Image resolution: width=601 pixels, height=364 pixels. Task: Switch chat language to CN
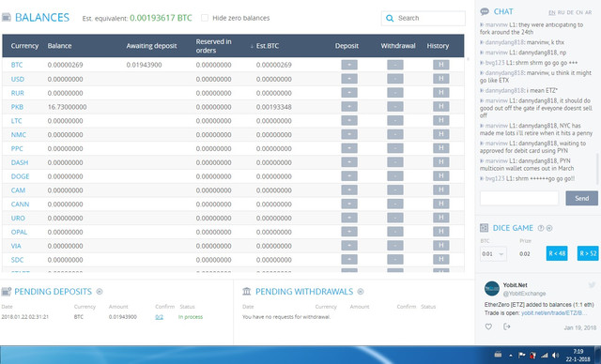(579, 12)
